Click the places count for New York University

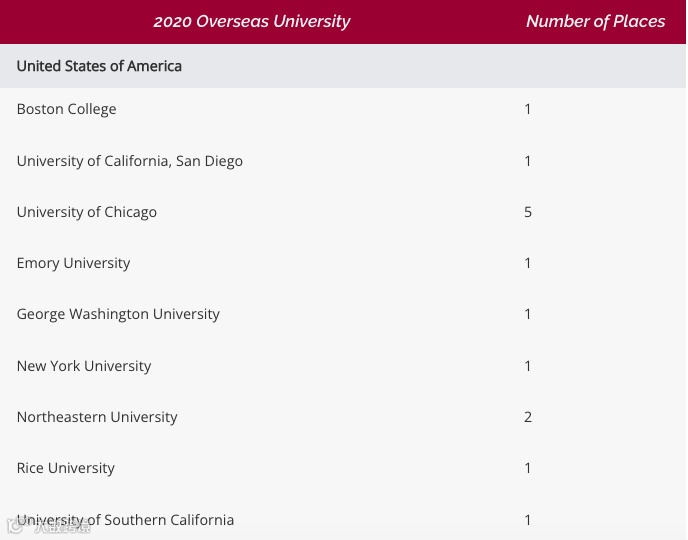[528, 366]
